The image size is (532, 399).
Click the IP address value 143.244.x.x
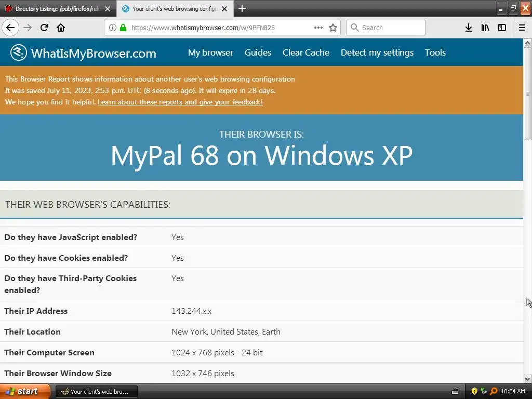point(191,311)
